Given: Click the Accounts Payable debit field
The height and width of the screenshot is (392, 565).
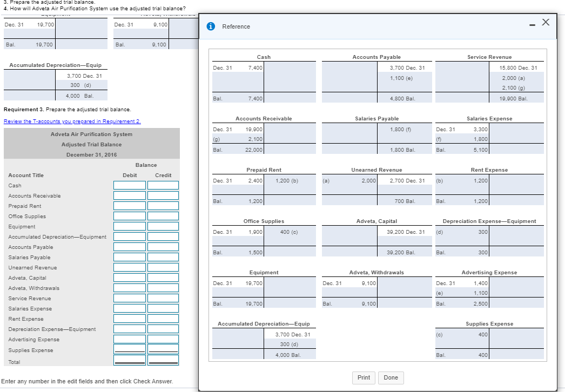Looking at the screenshot, I should [130, 247].
